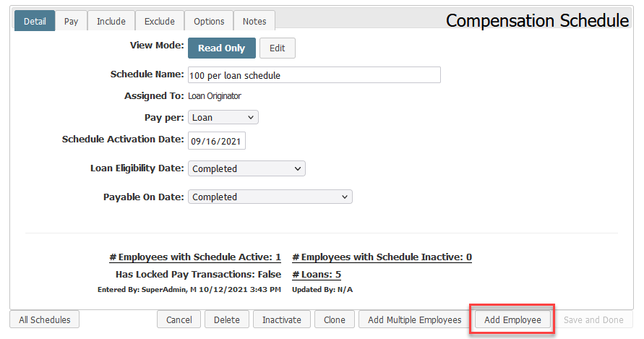View the # Loans: 5 link
The width and height of the screenshot is (644, 339).
coord(317,275)
